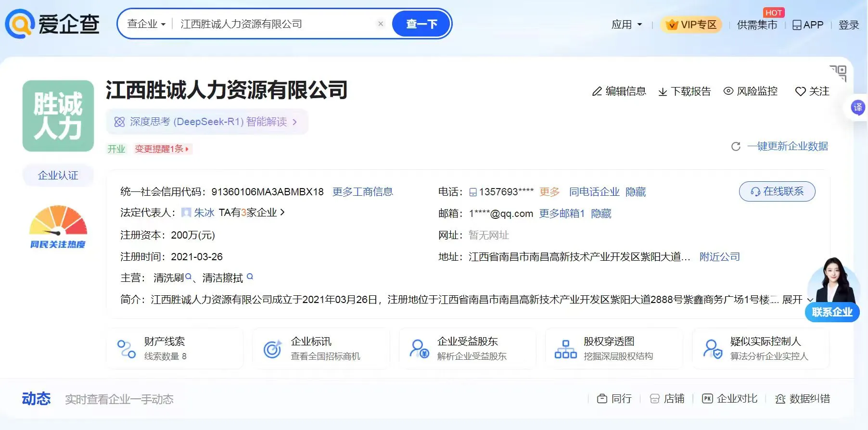This screenshot has width=868, height=430.
Task: Open 同电话企业 link
Action: point(594,192)
